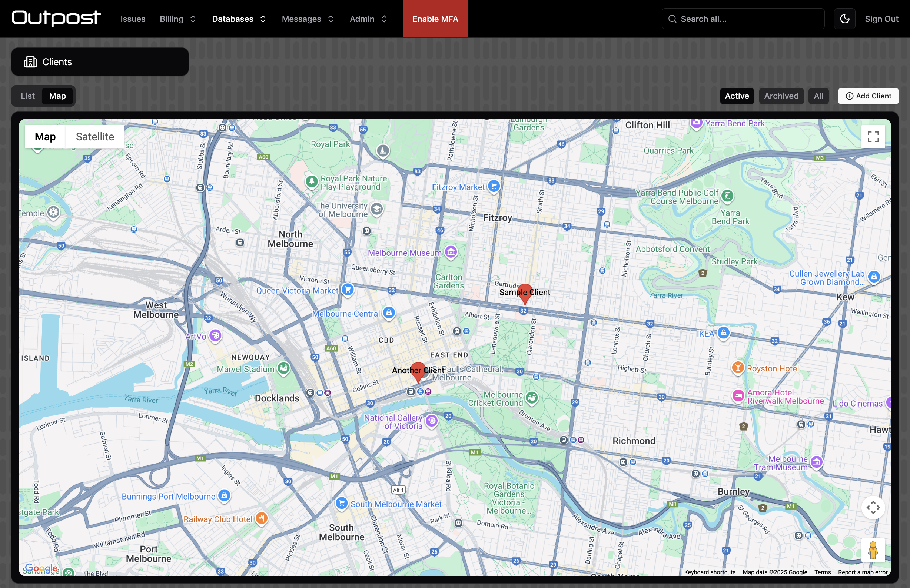Screen dimensions: 910x588
Task: Click the Sample Client map pin
Action: coord(525,293)
